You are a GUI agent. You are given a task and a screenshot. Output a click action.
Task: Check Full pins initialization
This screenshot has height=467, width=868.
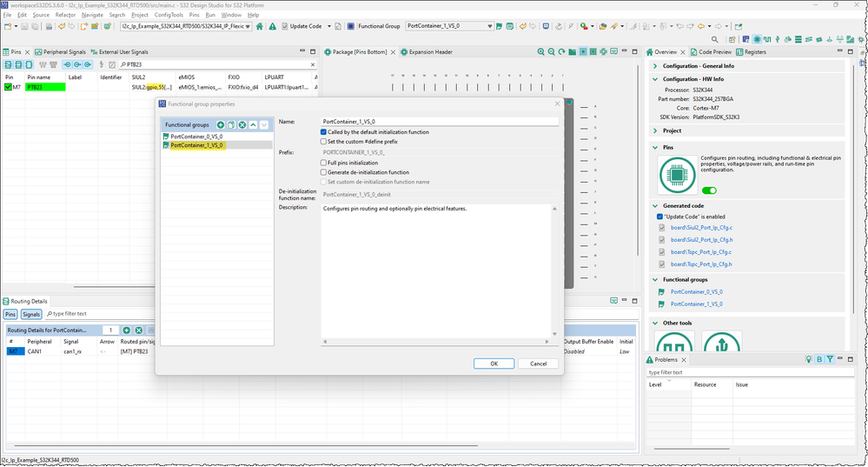pyautogui.click(x=323, y=163)
